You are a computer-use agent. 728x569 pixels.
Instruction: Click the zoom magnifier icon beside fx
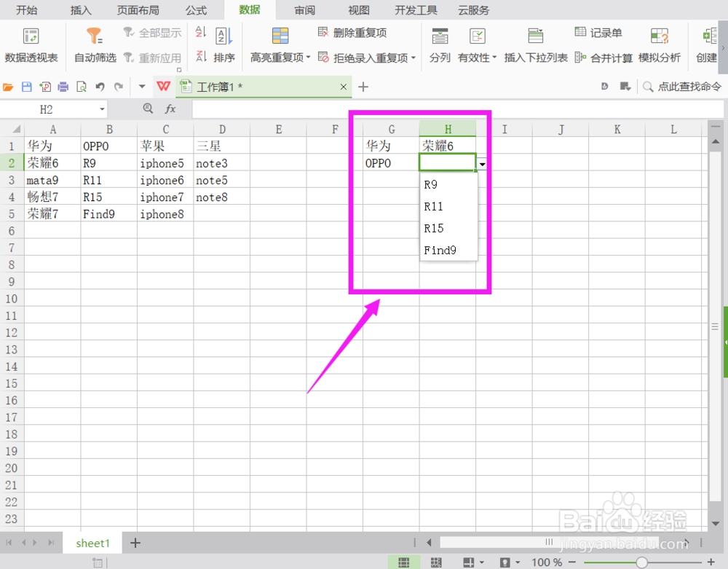pos(148,109)
